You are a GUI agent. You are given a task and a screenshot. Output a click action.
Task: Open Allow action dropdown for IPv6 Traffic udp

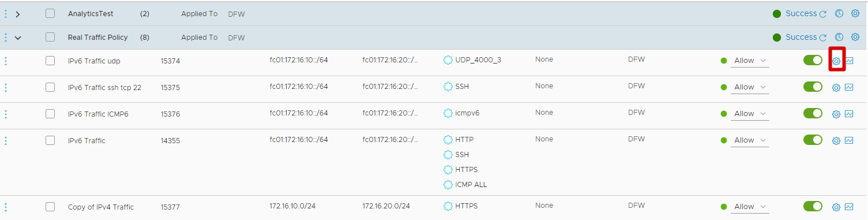pos(750,61)
